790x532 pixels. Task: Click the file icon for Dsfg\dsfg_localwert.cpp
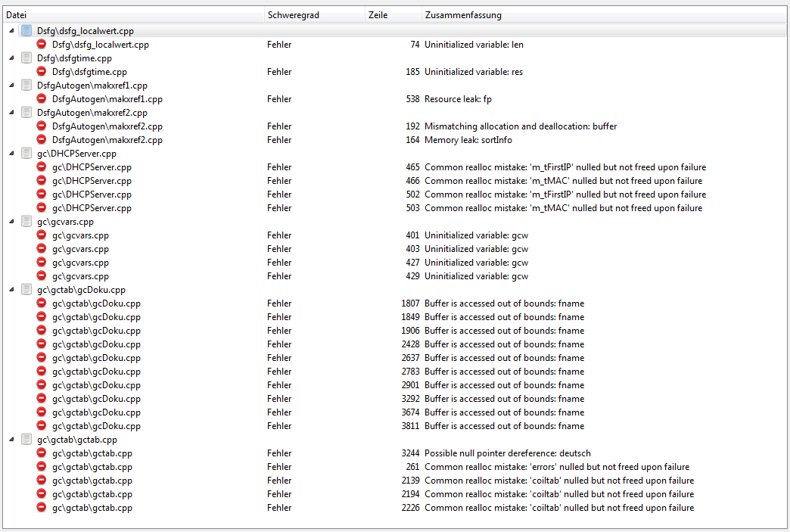click(x=26, y=31)
